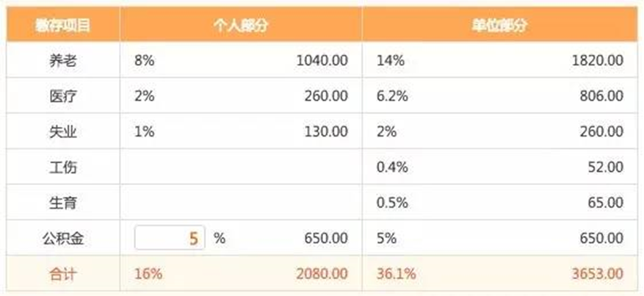The height and width of the screenshot is (296, 644).
Task: Click the 合计 total row label
Action: (63, 274)
